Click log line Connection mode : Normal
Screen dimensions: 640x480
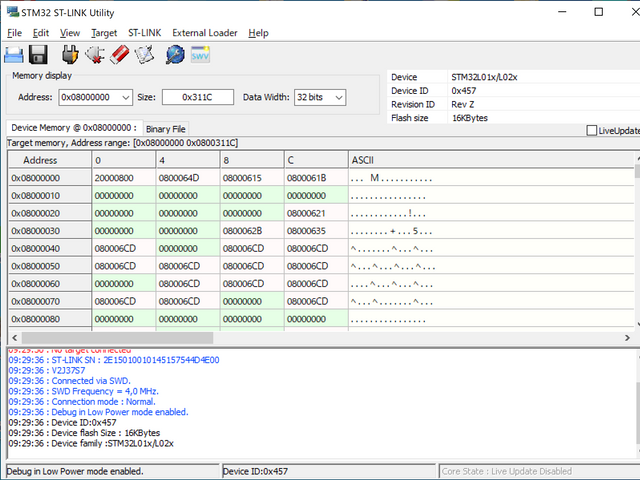click(x=82, y=402)
